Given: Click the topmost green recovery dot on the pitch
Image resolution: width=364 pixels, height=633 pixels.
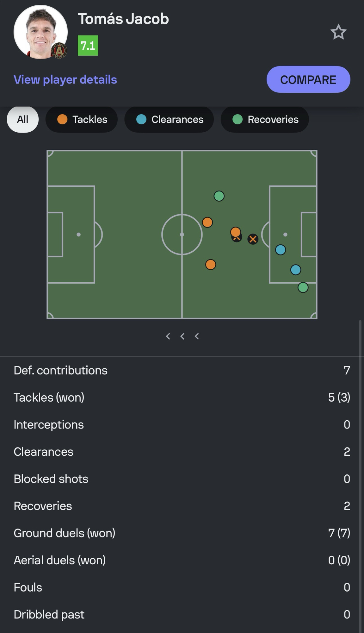Looking at the screenshot, I should tap(219, 196).
